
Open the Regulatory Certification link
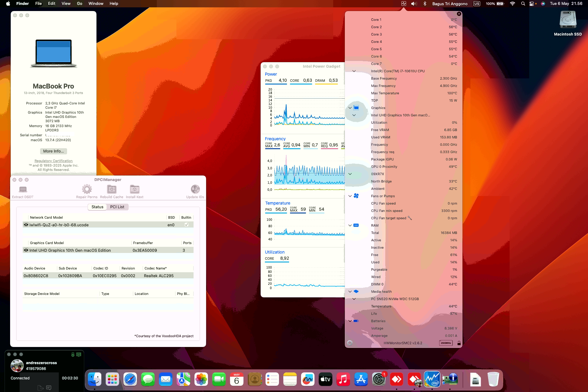[x=53, y=161]
